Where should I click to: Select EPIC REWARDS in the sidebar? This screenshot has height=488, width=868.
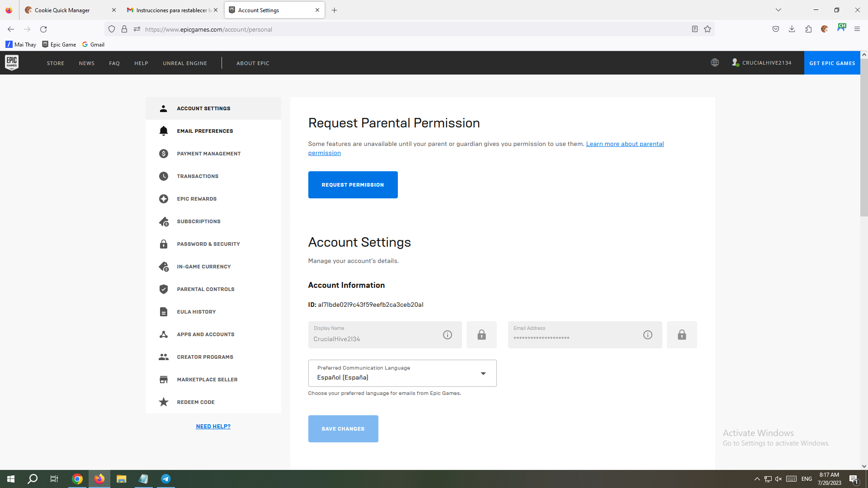213,199
